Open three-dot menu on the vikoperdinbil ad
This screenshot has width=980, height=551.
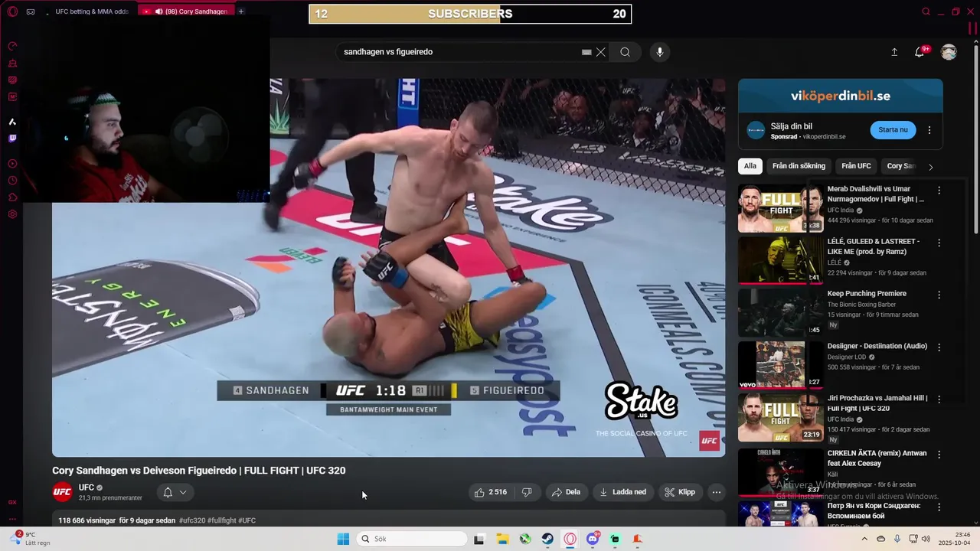pos(929,130)
